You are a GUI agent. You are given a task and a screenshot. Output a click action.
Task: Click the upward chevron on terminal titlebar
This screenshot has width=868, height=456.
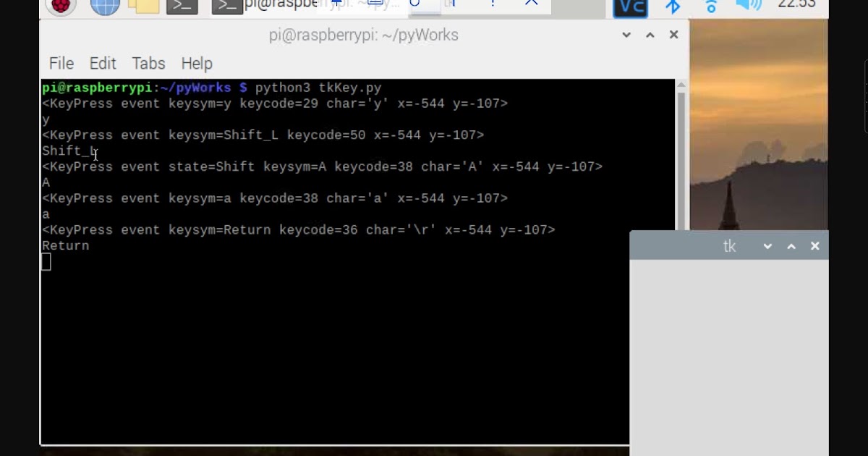650,34
